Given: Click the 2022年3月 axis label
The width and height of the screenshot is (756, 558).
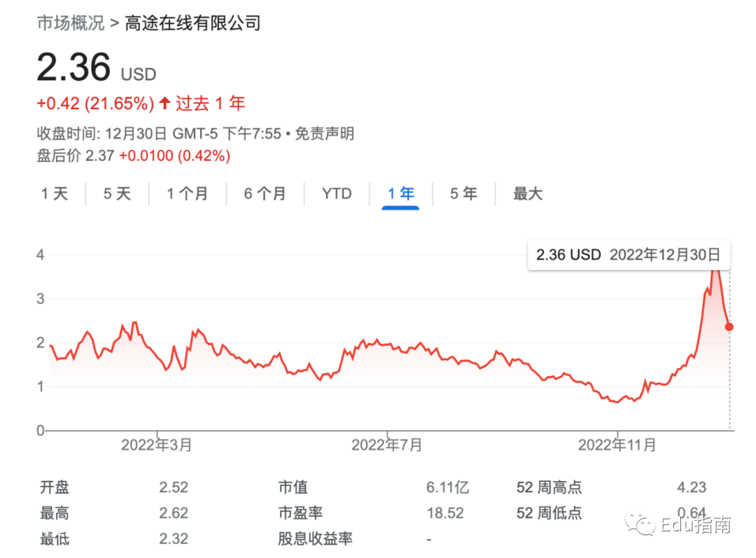Looking at the screenshot, I should click(x=157, y=445).
